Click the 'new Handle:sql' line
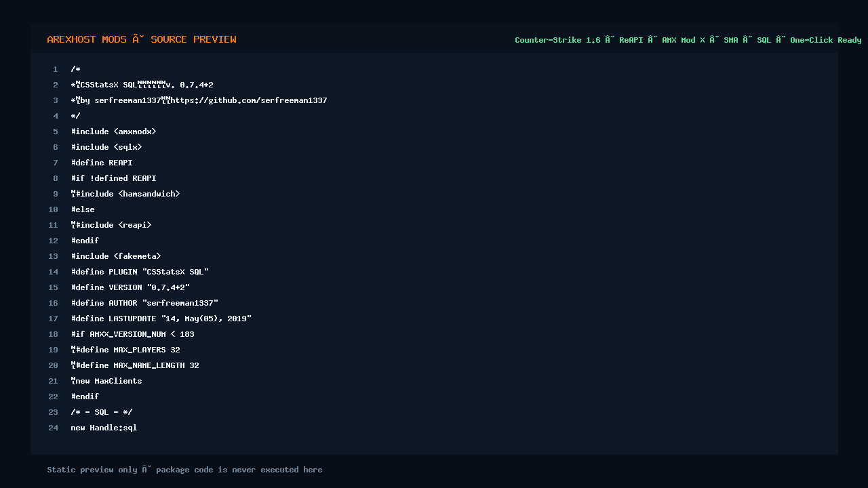The image size is (868, 488). pyautogui.click(x=104, y=428)
